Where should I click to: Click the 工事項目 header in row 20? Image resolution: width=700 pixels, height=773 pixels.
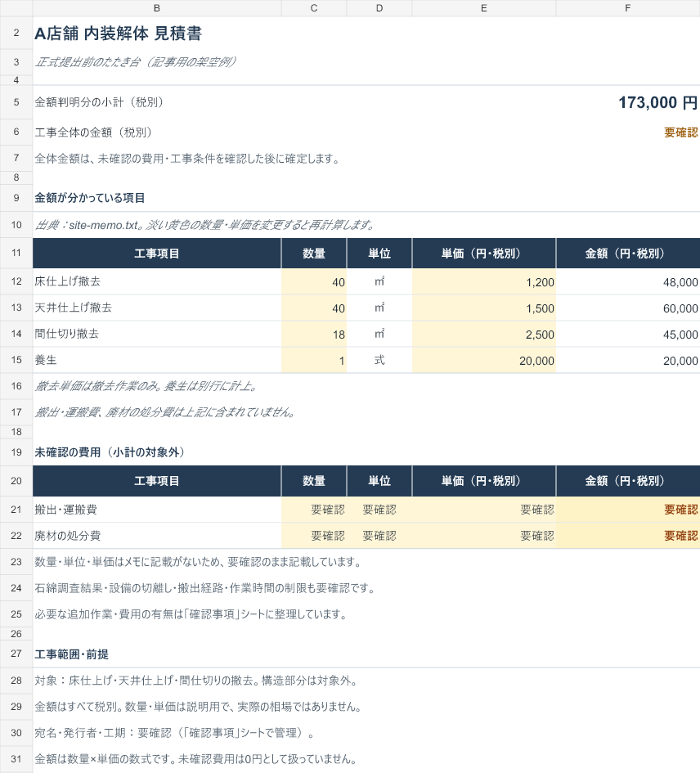pos(157,481)
